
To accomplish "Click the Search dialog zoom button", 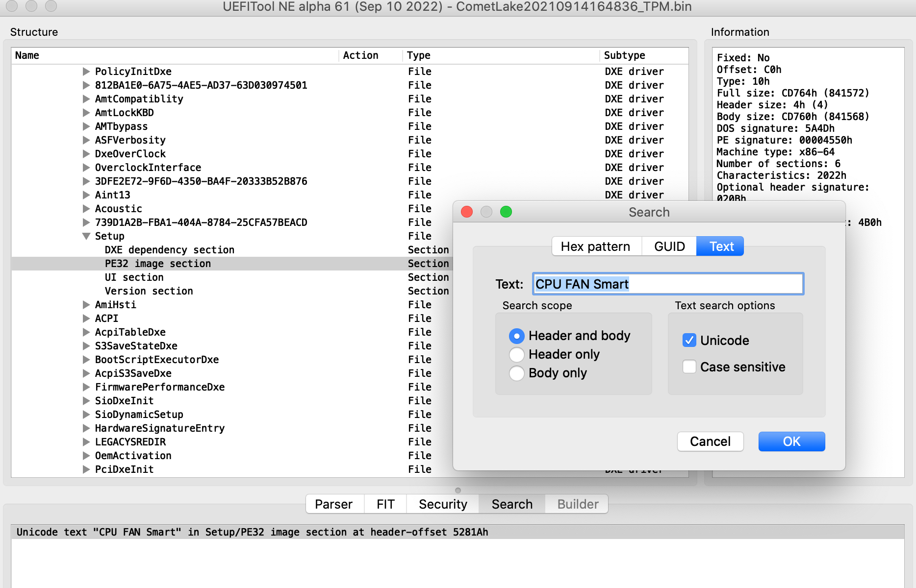I will [x=506, y=212].
